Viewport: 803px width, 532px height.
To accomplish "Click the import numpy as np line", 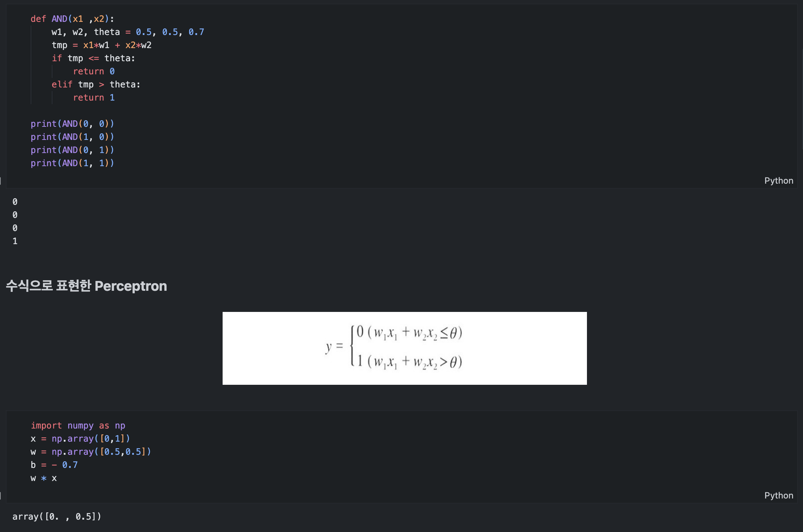I will click(x=78, y=426).
